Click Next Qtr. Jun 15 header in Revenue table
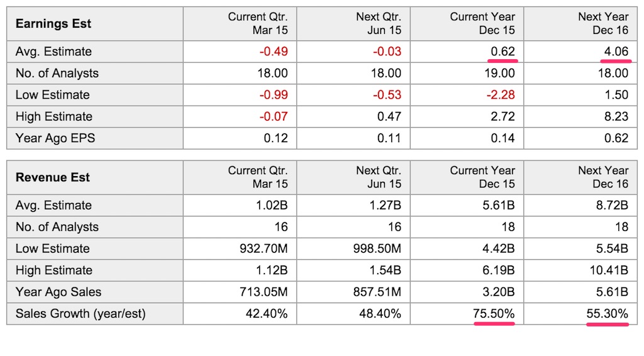 pos(378,177)
